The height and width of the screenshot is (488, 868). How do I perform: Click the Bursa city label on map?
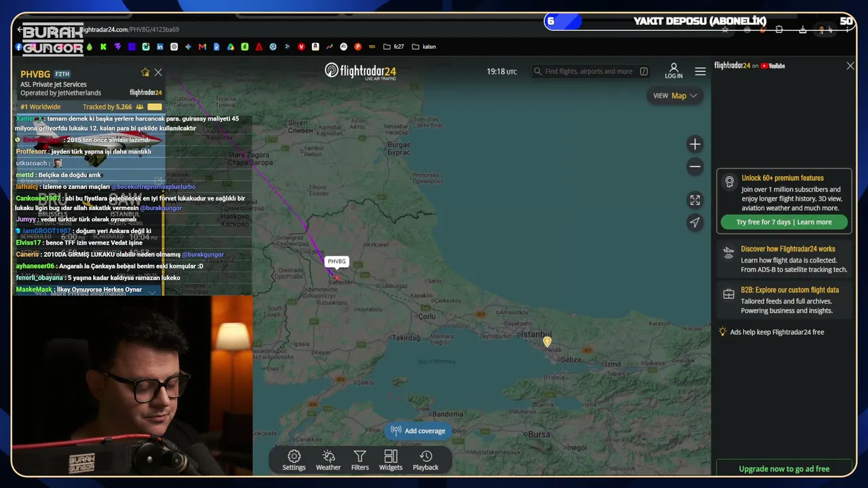pyautogui.click(x=538, y=434)
